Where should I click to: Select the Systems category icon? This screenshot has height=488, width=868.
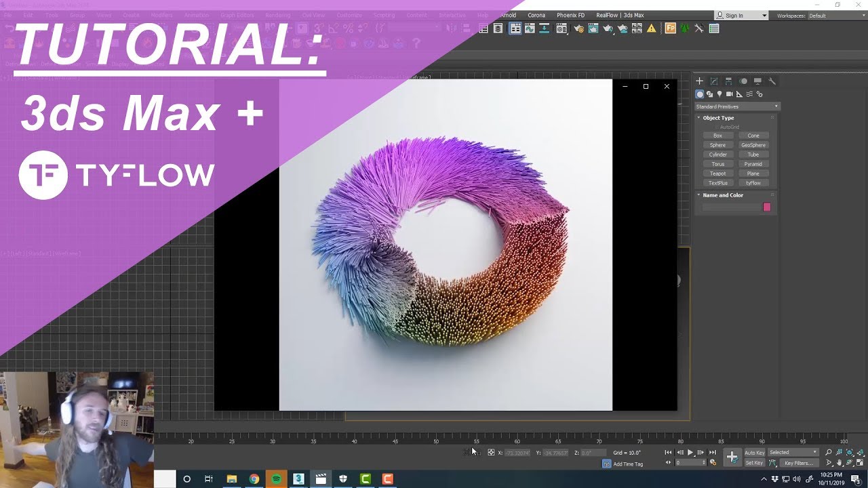pos(759,94)
